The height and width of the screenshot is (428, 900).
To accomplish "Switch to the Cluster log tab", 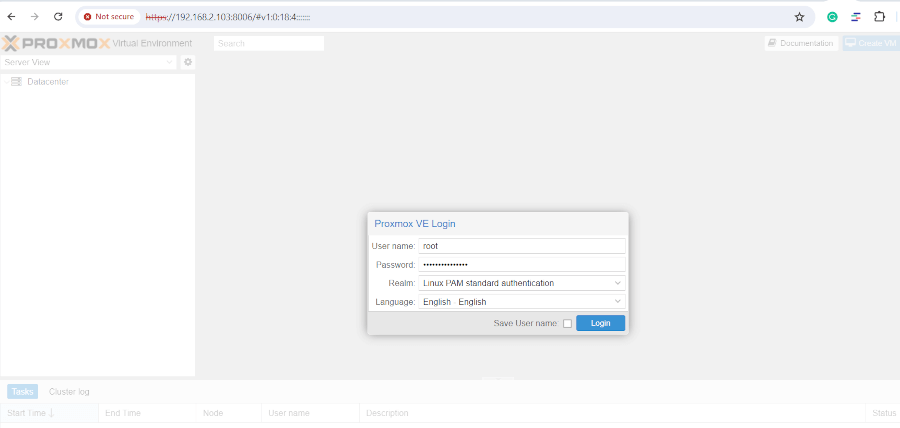I will 69,392.
